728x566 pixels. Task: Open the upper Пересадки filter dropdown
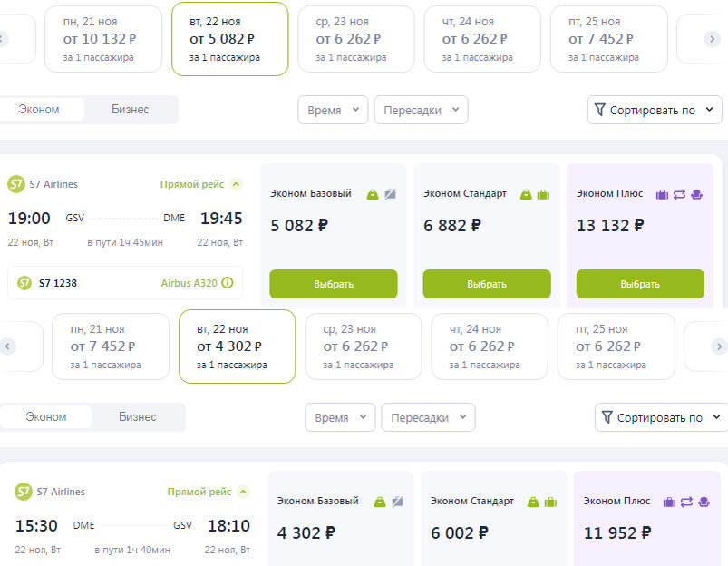421,110
